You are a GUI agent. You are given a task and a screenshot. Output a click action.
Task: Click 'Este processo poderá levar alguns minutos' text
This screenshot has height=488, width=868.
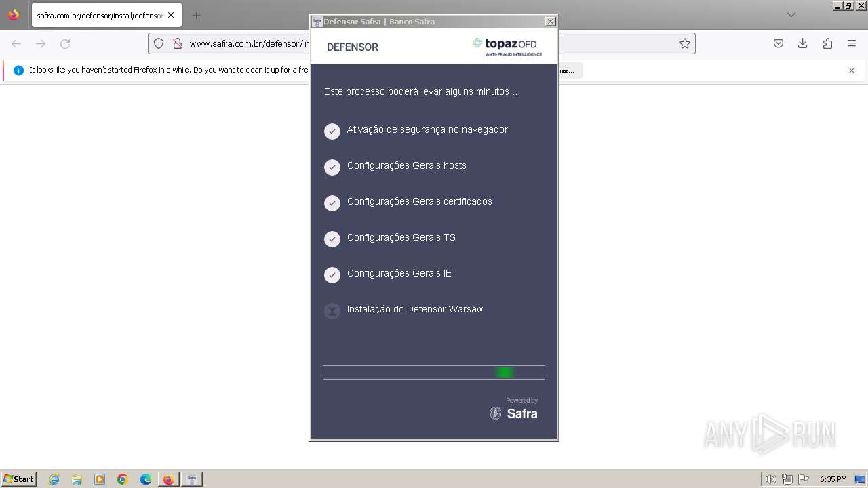pyautogui.click(x=420, y=91)
